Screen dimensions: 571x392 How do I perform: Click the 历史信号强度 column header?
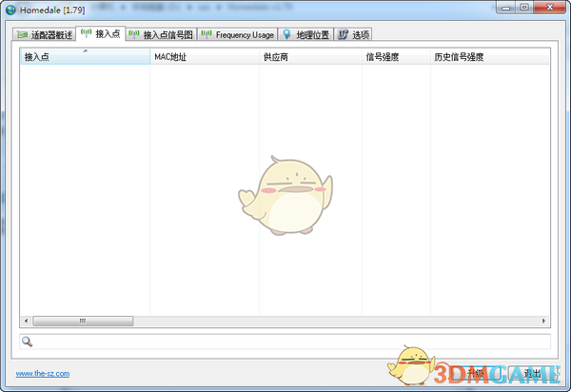tap(489, 57)
